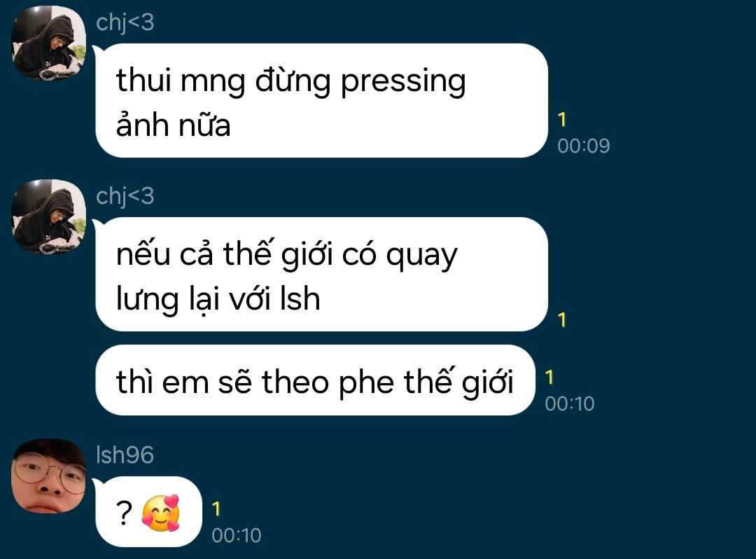Image resolution: width=756 pixels, height=559 pixels.
Task: Click the 00:09 timestamp
Action: pos(583,146)
